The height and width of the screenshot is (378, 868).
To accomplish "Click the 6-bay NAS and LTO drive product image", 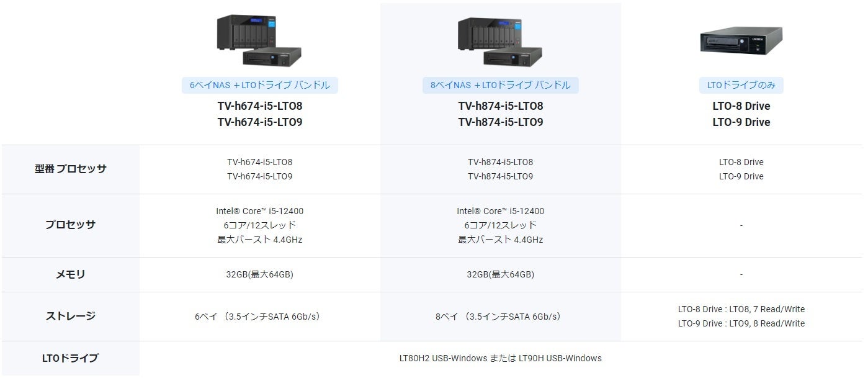I will tap(259, 41).
